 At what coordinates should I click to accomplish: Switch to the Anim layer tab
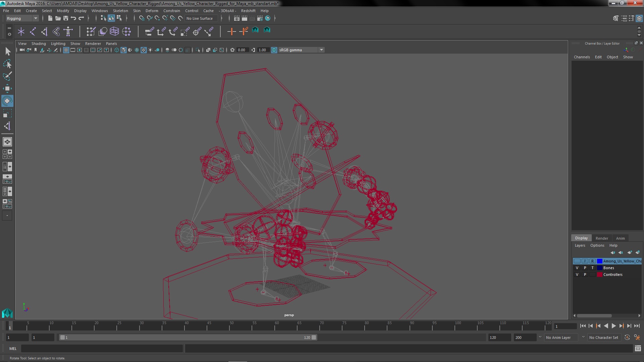(x=620, y=238)
